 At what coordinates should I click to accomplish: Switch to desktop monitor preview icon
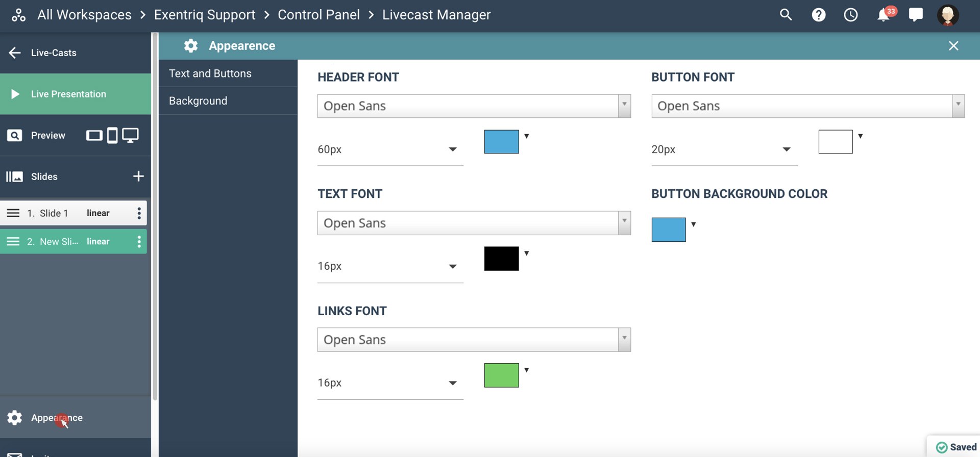130,135
